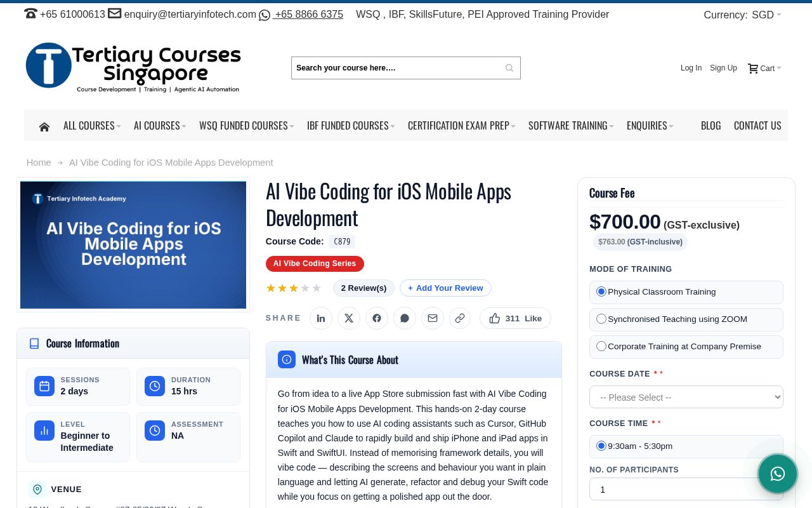Copy the course link icon
Screen dimensions: 812x508
[460, 318]
